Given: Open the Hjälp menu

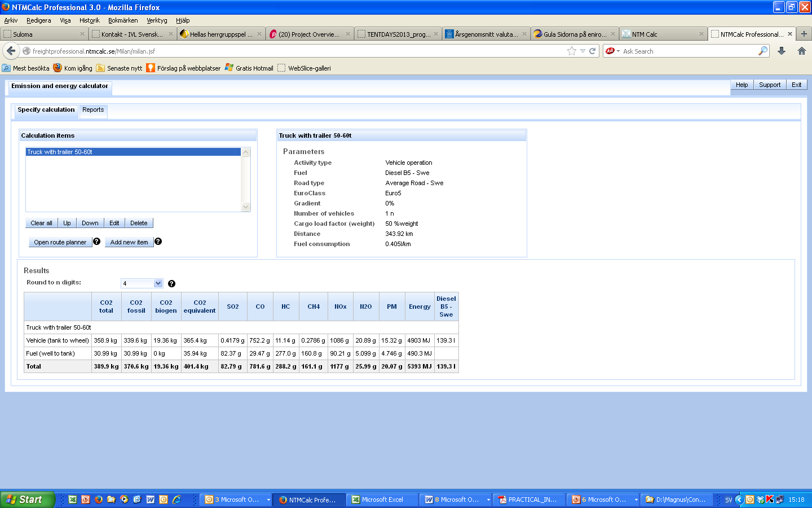Looking at the screenshot, I should [183, 20].
